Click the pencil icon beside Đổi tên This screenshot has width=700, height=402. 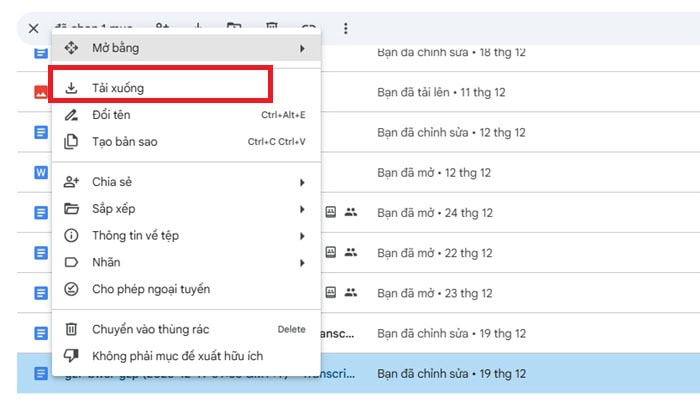[71, 115]
